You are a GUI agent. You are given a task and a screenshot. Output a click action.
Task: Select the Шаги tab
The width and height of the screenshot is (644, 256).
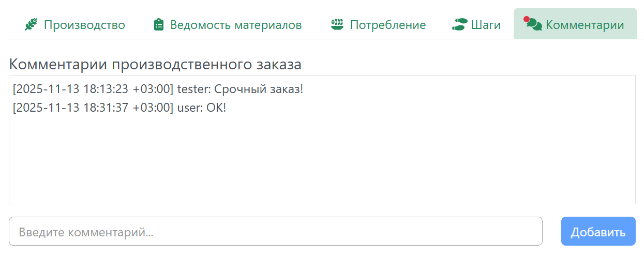(485, 25)
